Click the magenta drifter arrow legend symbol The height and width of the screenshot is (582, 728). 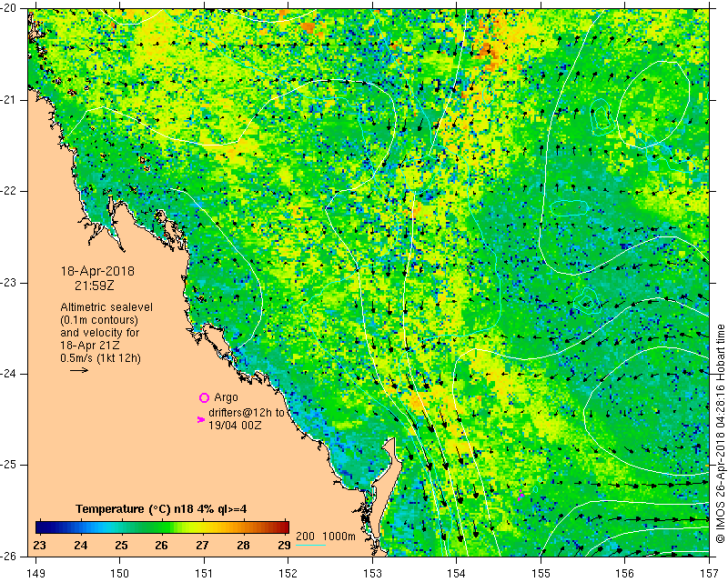pos(201,419)
